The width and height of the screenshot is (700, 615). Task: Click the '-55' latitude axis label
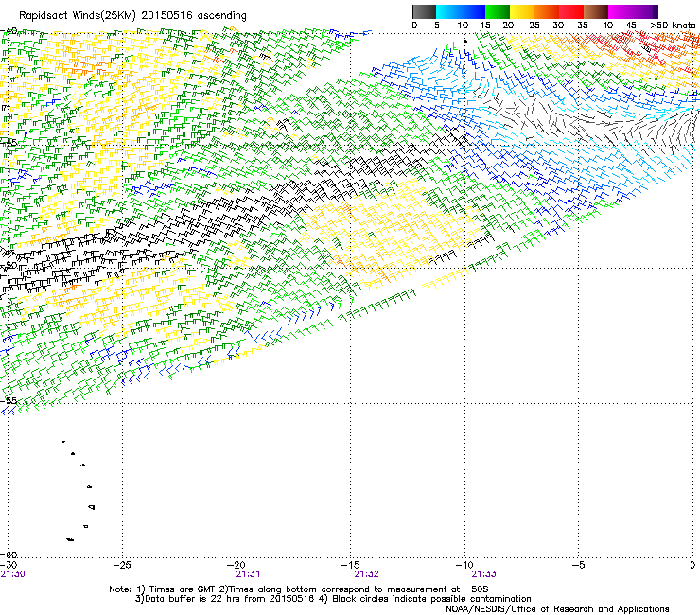click(9, 401)
